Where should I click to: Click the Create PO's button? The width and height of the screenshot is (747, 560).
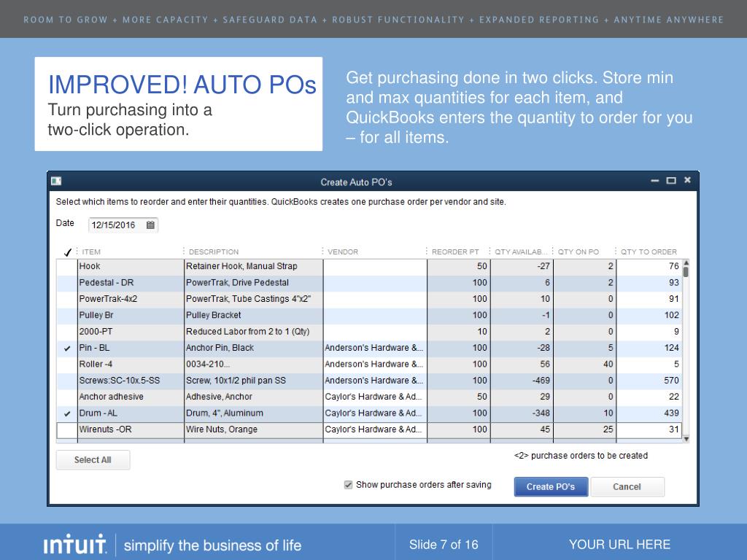coord(551,486)
